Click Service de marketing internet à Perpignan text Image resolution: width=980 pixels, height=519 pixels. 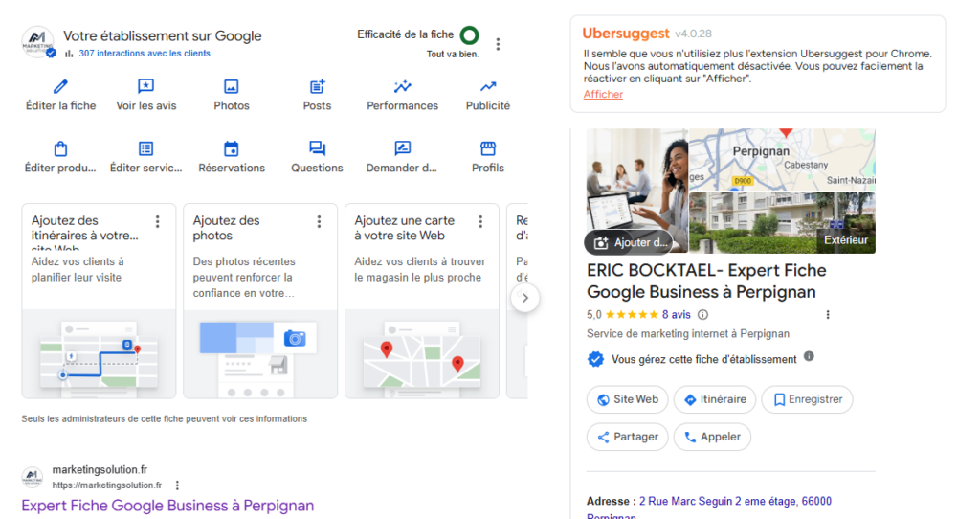[687, 334]
